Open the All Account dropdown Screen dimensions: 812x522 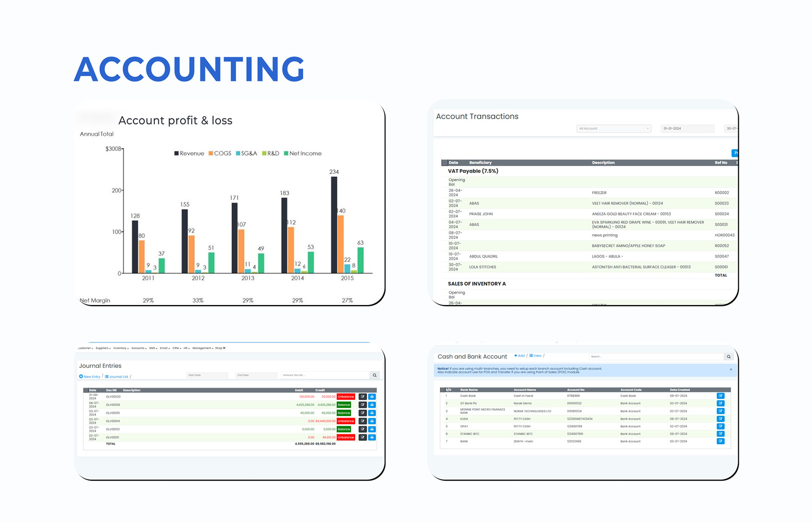(613, 129)
